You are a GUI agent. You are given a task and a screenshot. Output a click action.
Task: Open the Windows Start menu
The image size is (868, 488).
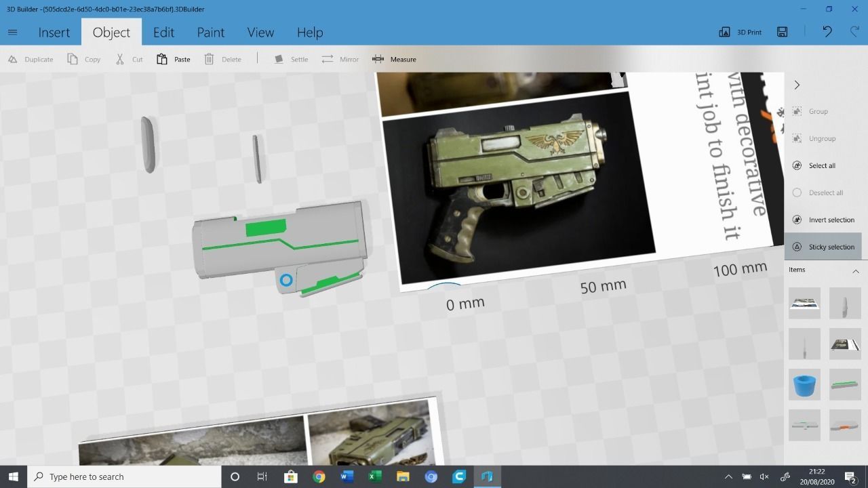pos(13,476)
